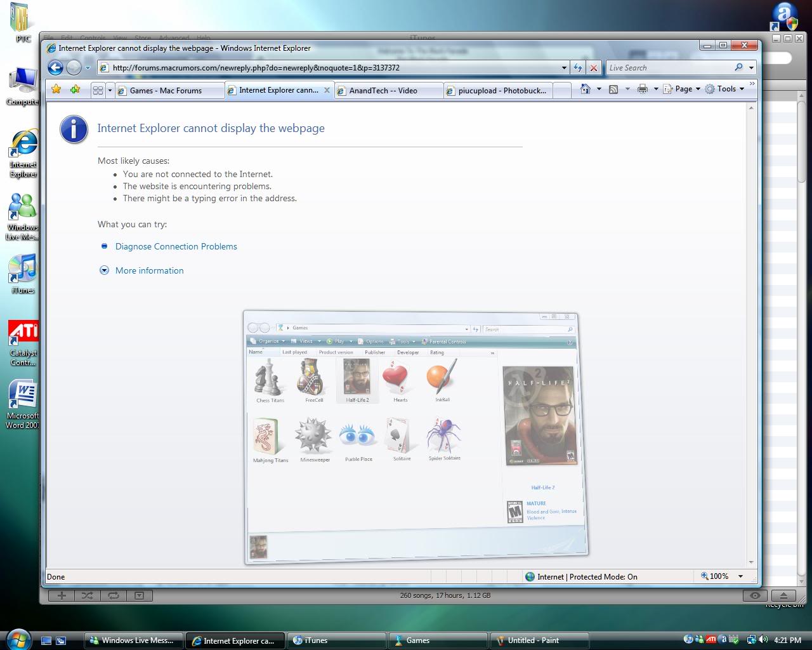Click the iTunes Browse eye button

(x=755, y=595)
